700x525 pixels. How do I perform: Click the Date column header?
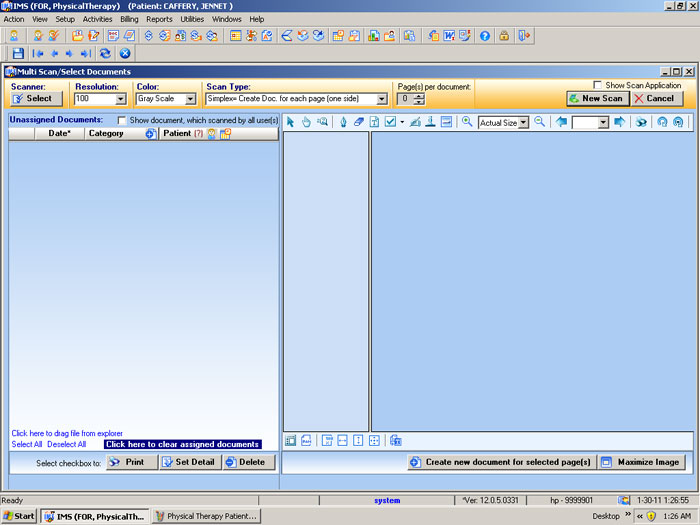coord(59,133)
